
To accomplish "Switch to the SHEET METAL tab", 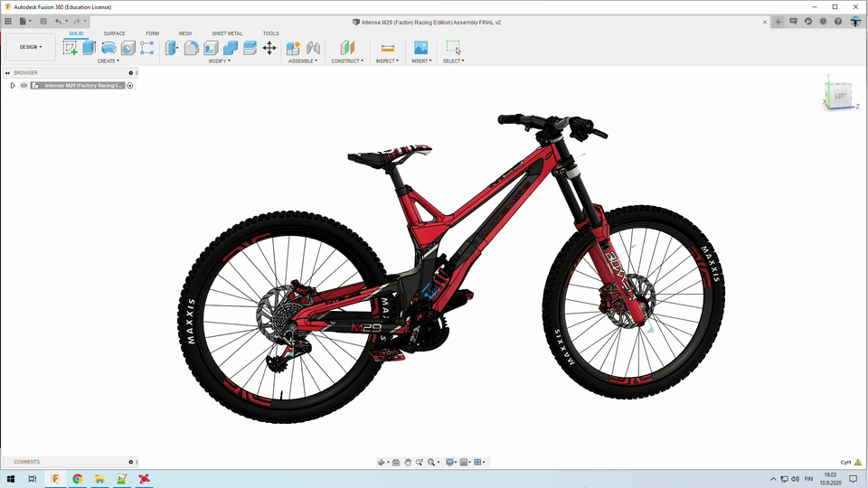I will tap(227, 33).
